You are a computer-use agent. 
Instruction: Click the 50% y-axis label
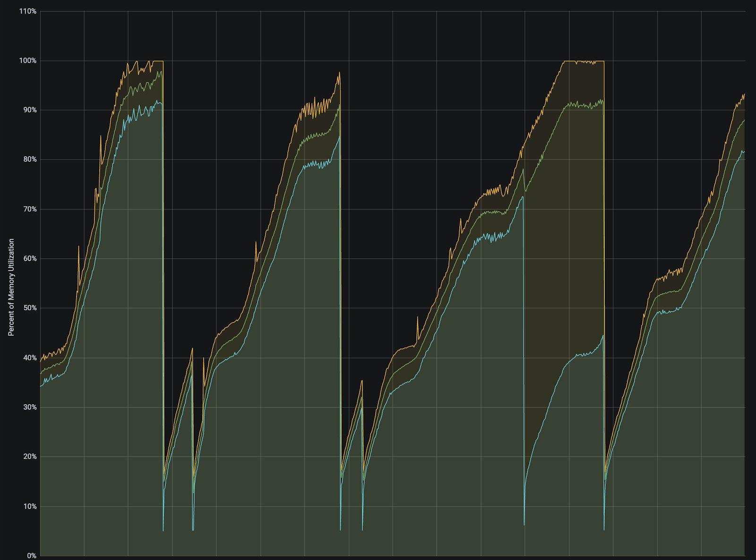pyautogui.click(x=29, y=308)
